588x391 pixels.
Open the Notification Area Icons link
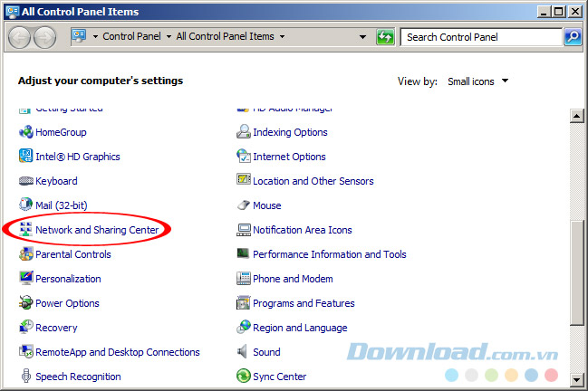[x=303, y=230]
